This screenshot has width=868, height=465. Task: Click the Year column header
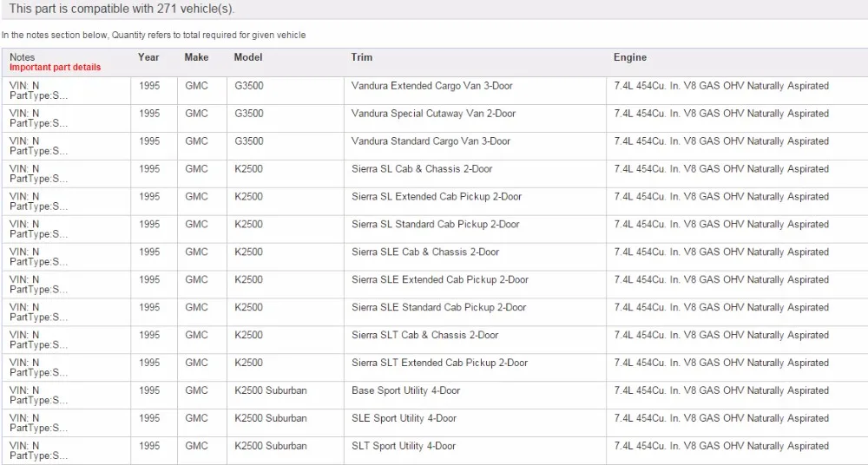148,57
